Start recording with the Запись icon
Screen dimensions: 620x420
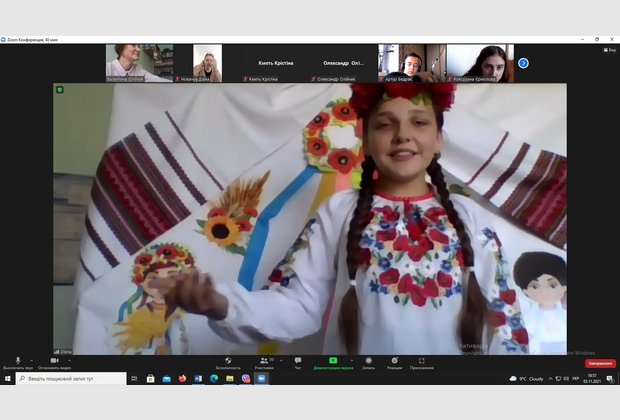368,360
